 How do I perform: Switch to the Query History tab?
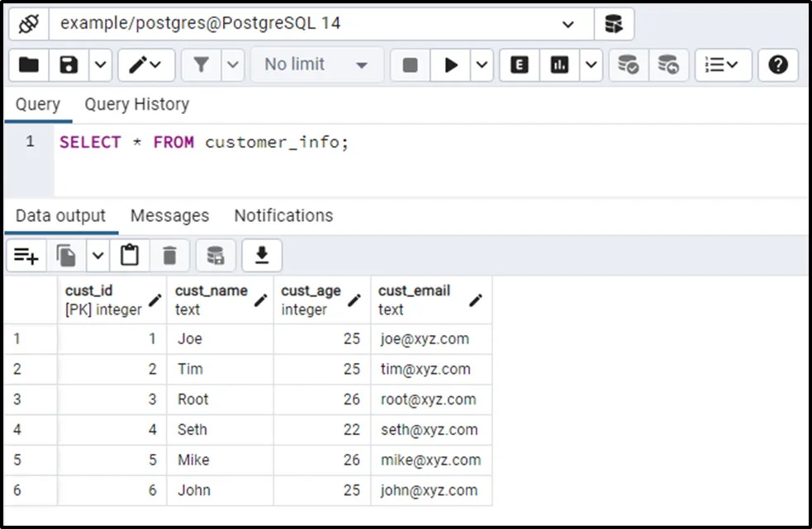coord(136,104)
